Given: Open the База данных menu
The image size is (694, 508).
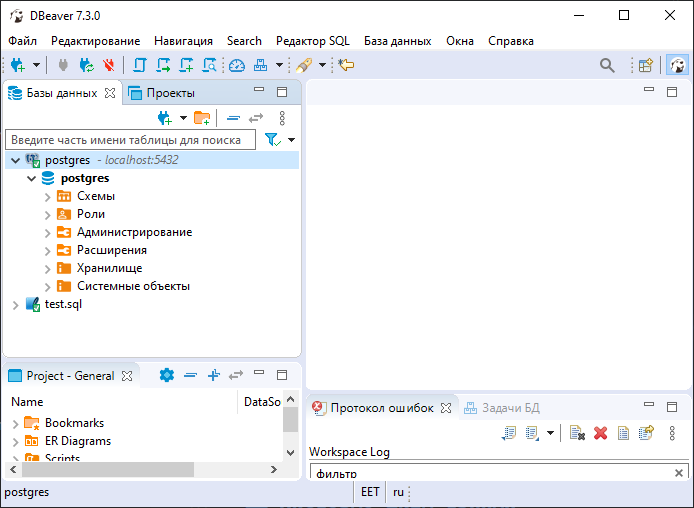Looking at the screenshot, I should point(397,41).
